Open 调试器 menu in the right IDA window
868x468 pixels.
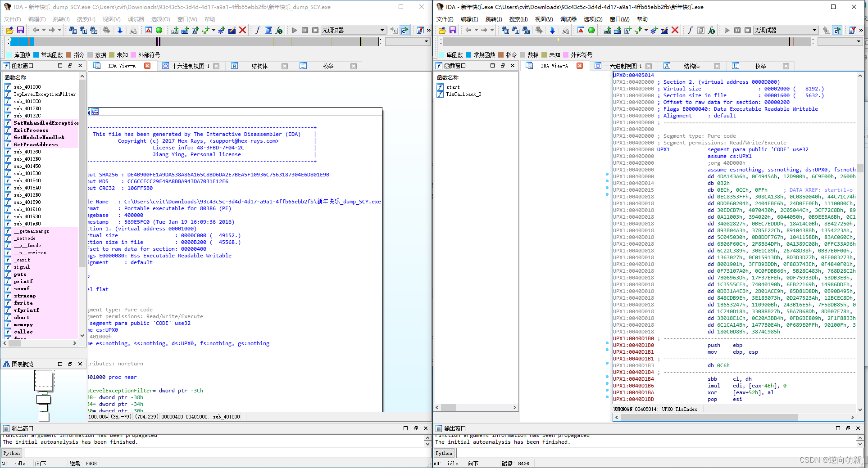[568, 19]
